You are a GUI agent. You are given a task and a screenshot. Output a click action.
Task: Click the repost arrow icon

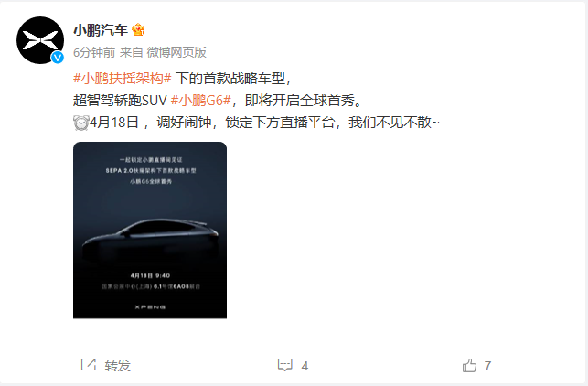click(x=89, y=365)
